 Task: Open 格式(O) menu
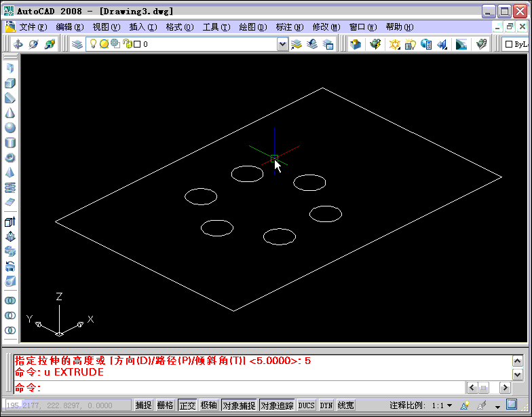[179, 27]
